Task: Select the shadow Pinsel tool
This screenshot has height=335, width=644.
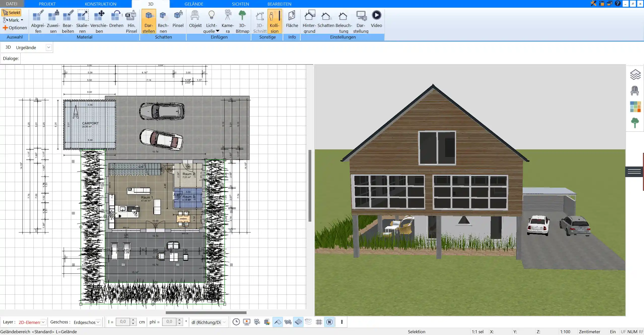Action: click(178, 19)
